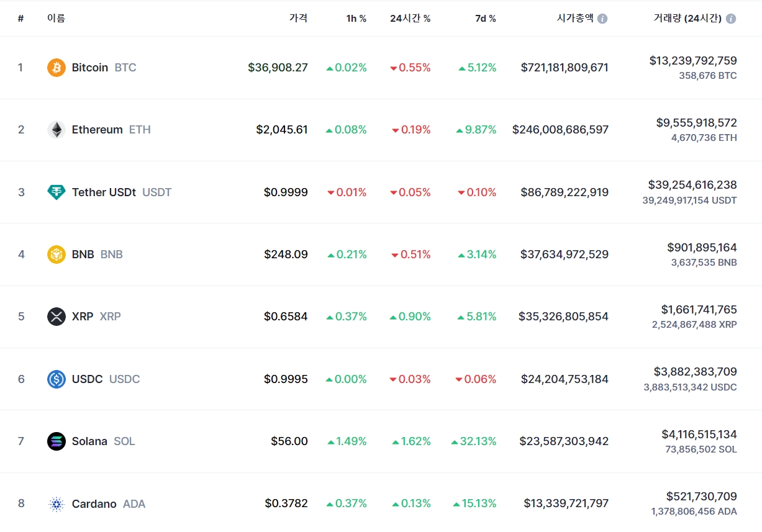Sort by 7d % column header

486,19
